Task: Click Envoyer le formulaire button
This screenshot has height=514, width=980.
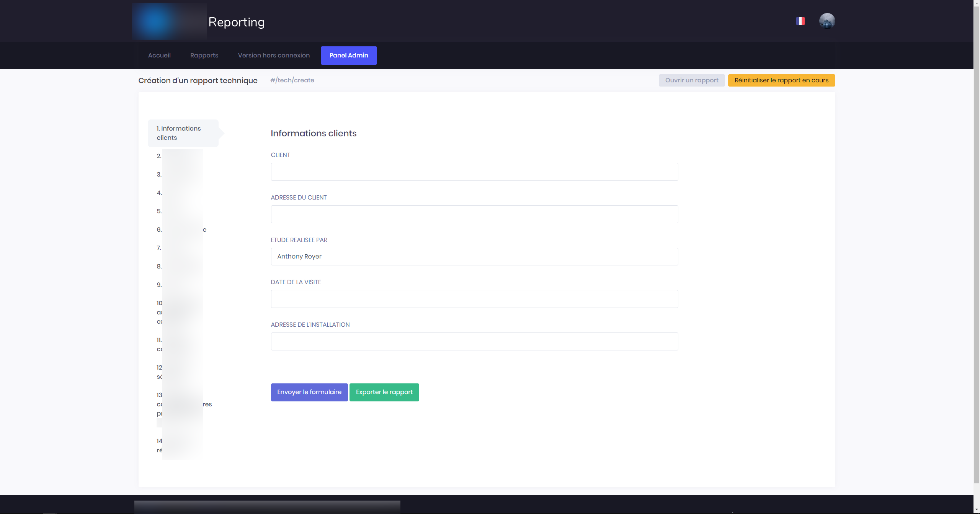Action: coord(309,392)
